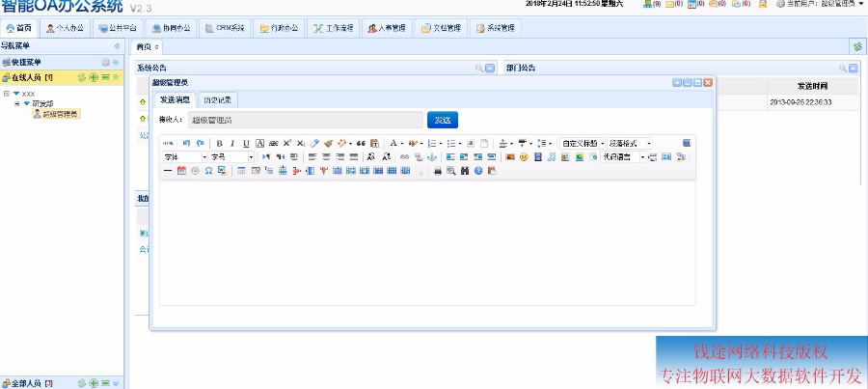This screenshot has height=389, width=868.
Task: Collapse the 导航菜单 sidebar panel
Action: 117,46
